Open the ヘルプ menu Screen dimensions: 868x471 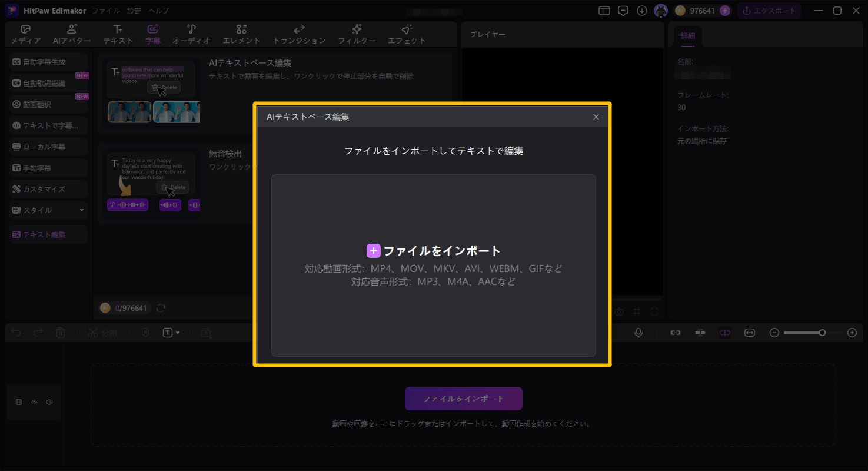(x=158, y=10)
